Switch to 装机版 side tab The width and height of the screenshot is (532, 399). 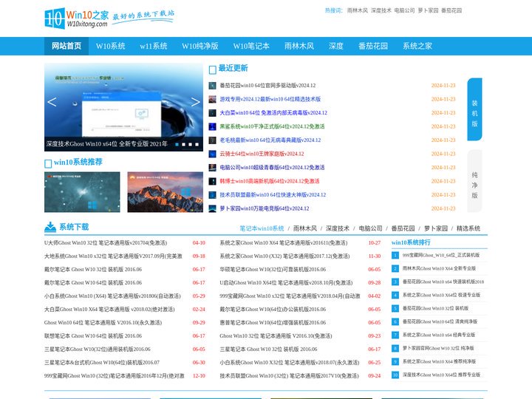(x=474, y=109)
